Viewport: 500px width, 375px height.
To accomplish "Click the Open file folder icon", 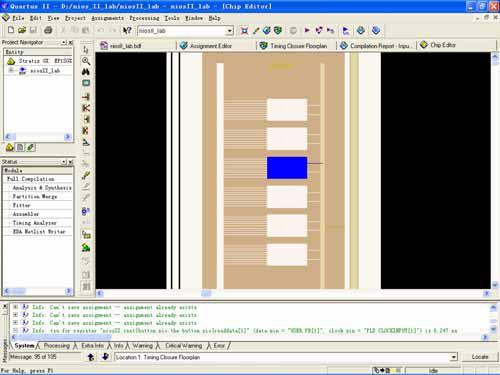I will 22,30.
